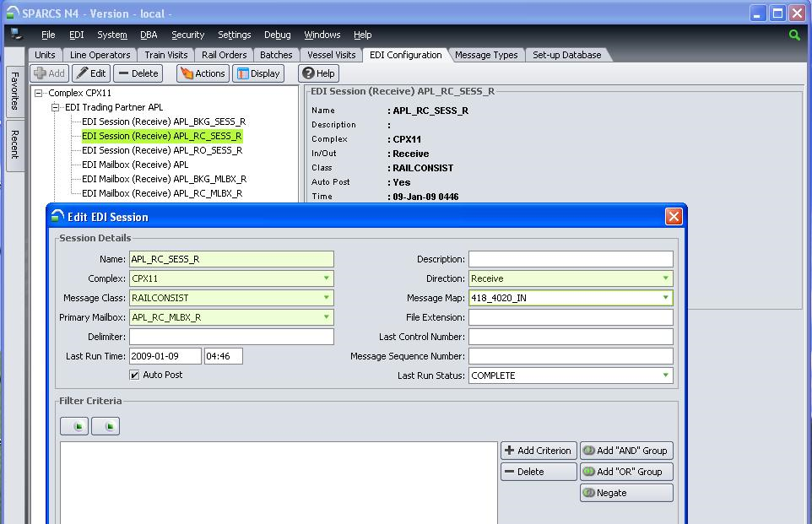Viewport: 812px width, 524px height.
Task: Switch to the Units tab
Action: click(x=45, y=55)
